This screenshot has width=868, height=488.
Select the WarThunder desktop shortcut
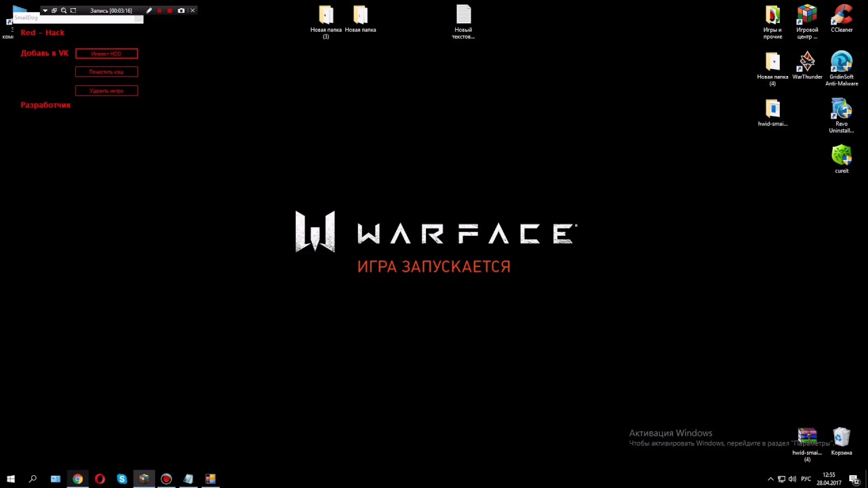[807, 66]
